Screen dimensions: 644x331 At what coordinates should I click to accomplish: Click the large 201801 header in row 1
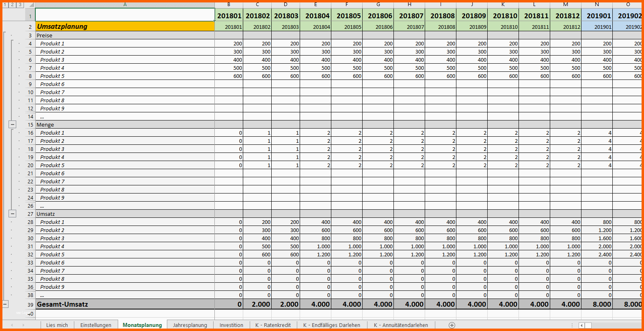(x=229, y=15)
